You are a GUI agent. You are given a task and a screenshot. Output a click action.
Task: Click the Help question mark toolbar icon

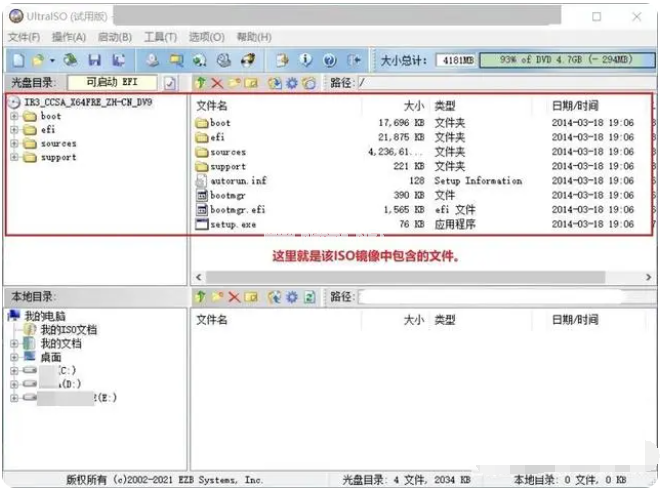(329, 61)
